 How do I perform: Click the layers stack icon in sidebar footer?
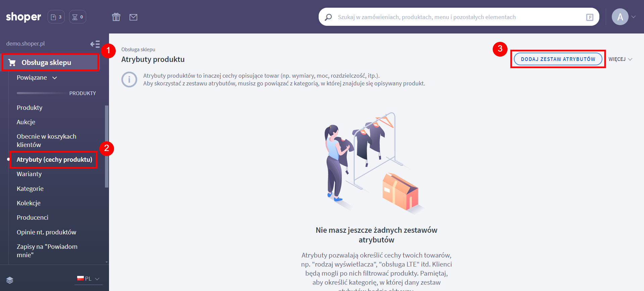[10, 280]
